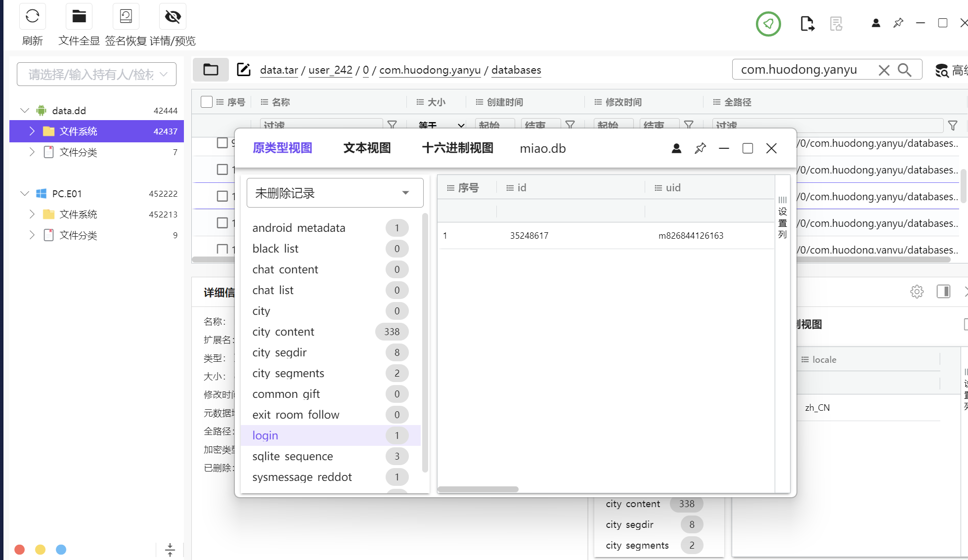Open the owner/examiner selection dropdown
Screen dimensions: 968x560
[x=96, y=74]
